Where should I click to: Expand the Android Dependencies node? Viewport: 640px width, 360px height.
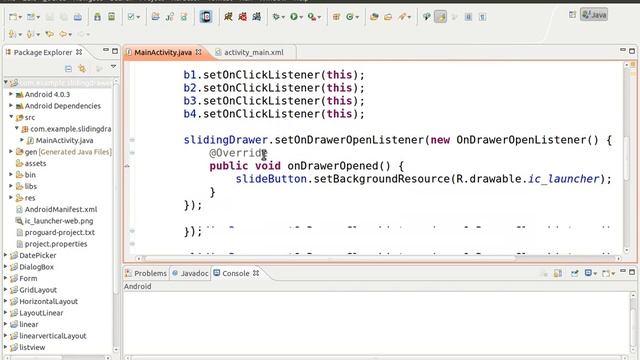[11, 105]
